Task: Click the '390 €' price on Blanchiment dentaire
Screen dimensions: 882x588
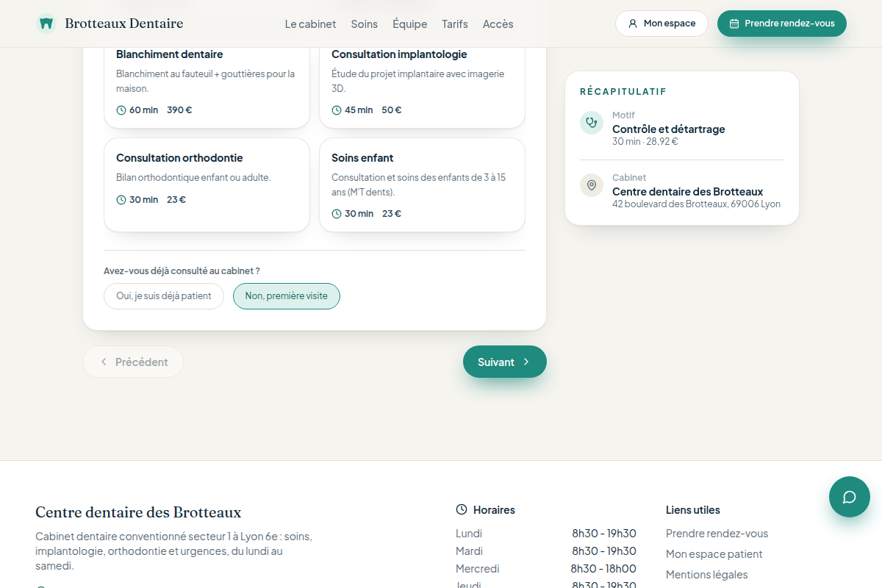Action: tap(179, 110)
